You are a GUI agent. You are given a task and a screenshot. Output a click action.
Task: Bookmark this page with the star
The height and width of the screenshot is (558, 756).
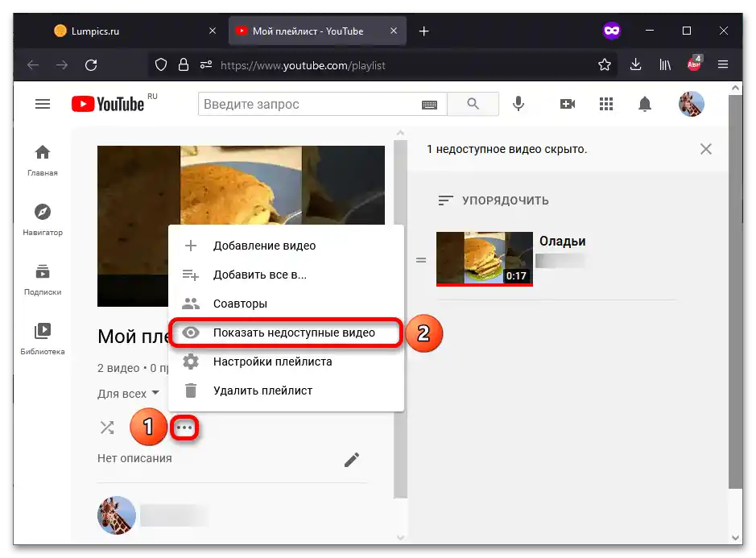tap(604, 64)
